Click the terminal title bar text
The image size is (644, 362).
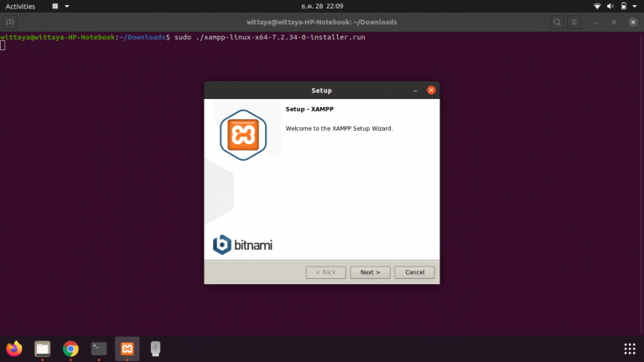[322, 22]
